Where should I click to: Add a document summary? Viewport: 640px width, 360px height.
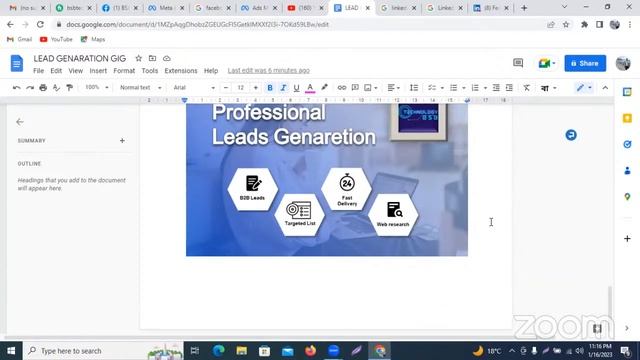(122, 140)
